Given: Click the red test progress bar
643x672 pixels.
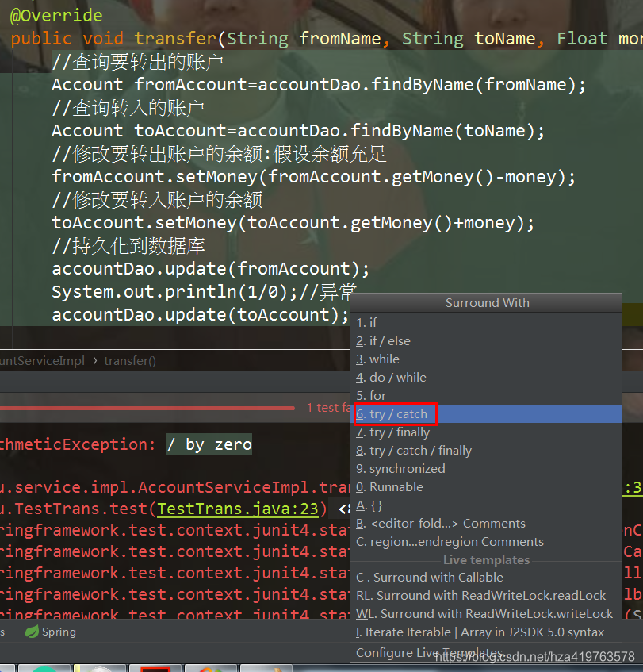Looking at the screenshot, I should pyautogui.click(x=147, y=408).
